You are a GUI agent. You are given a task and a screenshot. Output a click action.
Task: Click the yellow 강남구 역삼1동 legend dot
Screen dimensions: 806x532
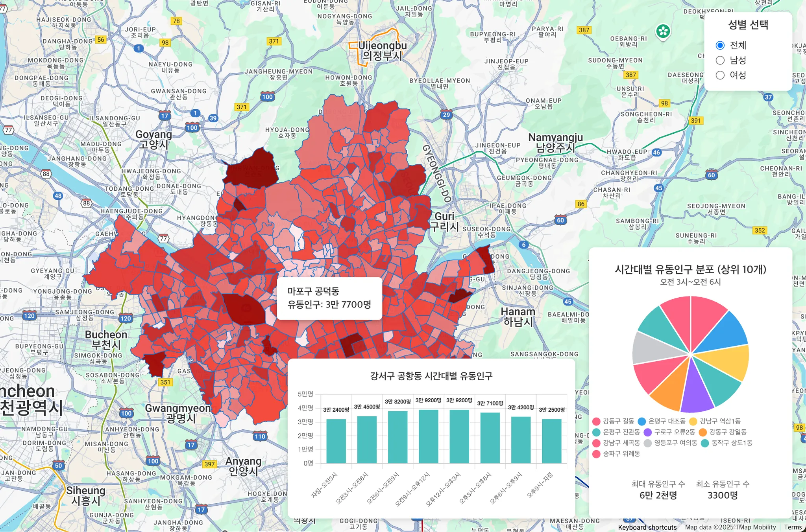(693, 422)
